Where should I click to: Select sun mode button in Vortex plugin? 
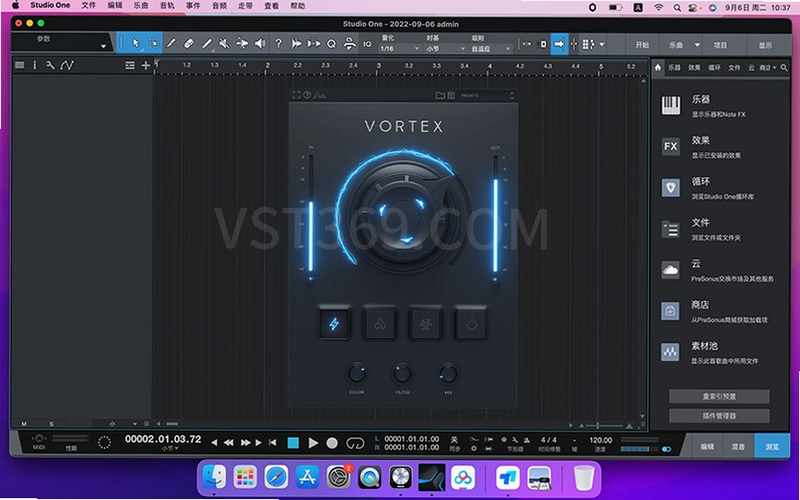point(471,323)
